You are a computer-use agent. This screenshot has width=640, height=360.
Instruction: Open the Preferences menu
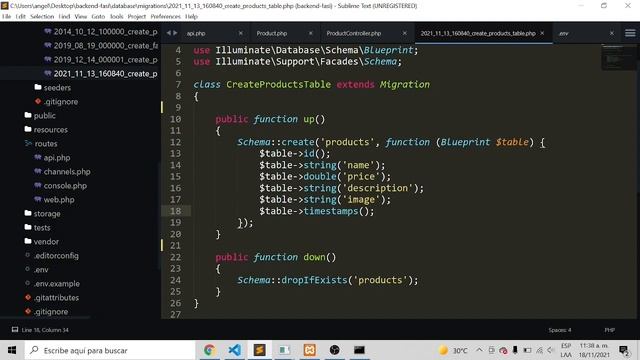tap(165, 16)
